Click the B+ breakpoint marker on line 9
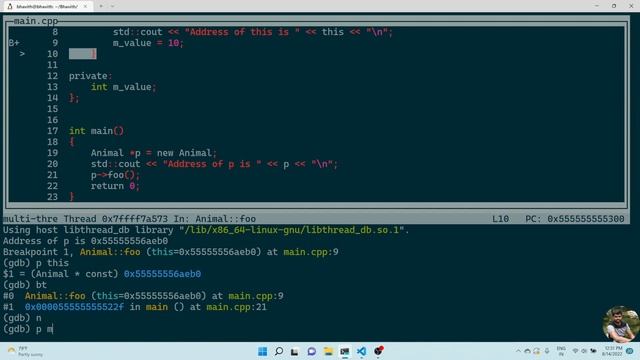Viewport: 640px width, 360px height. coord(14,43)
